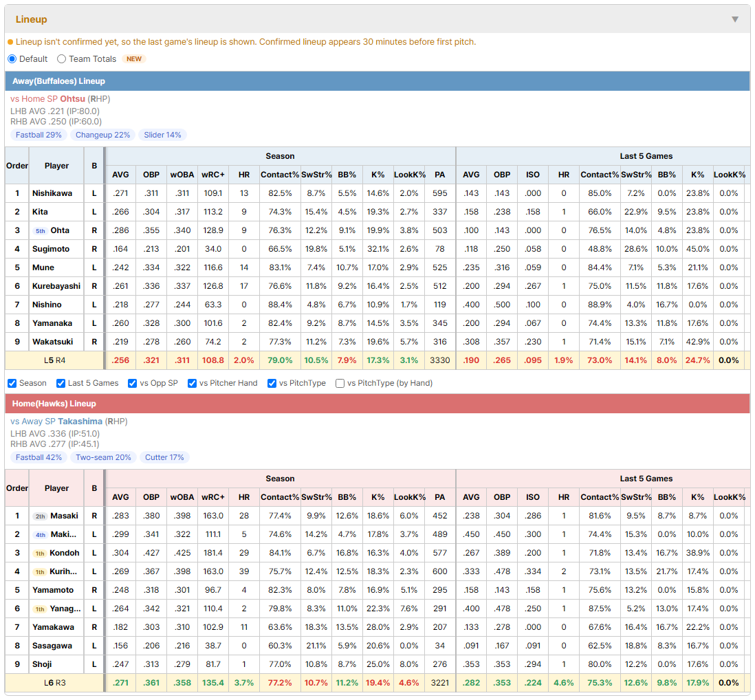Click the Changeup 22% pitch tag
Screen dimensions: 755x700
[102, 135]
